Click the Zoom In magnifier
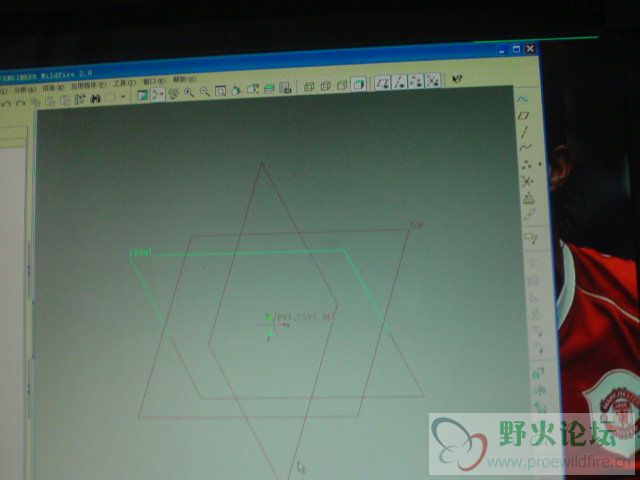Viewport: 640px width, 480px height. pos(189,93)
